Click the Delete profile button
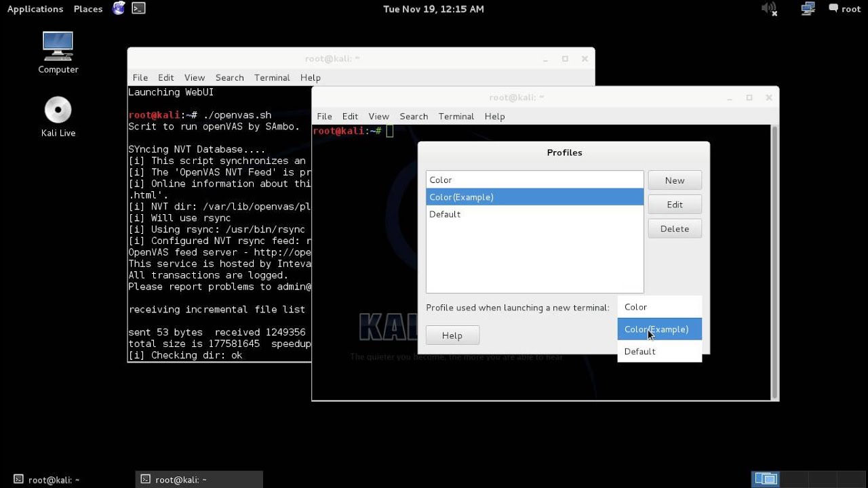868x488 pixels. 675,228
